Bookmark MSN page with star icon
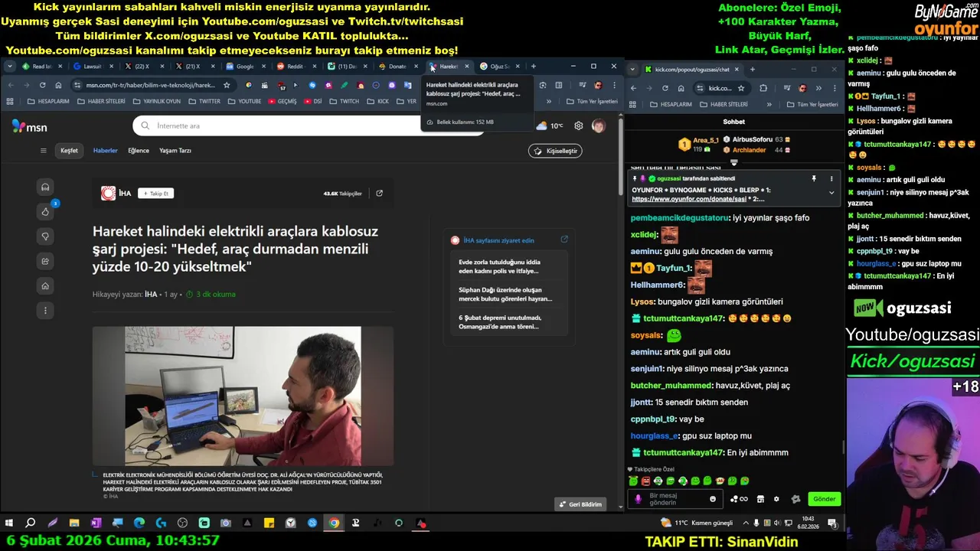The image size is (980, 551). click(227, 85)
